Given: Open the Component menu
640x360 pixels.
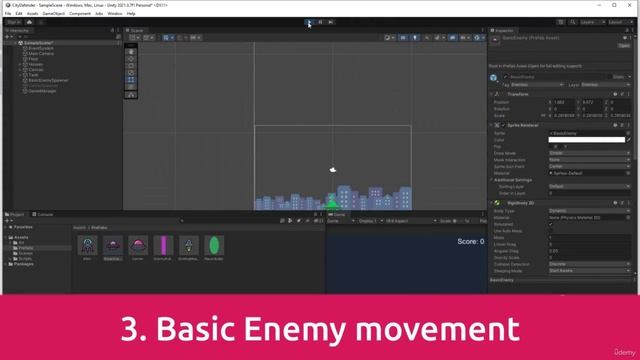Looking at the screenshot, I should tap(80, 13).
